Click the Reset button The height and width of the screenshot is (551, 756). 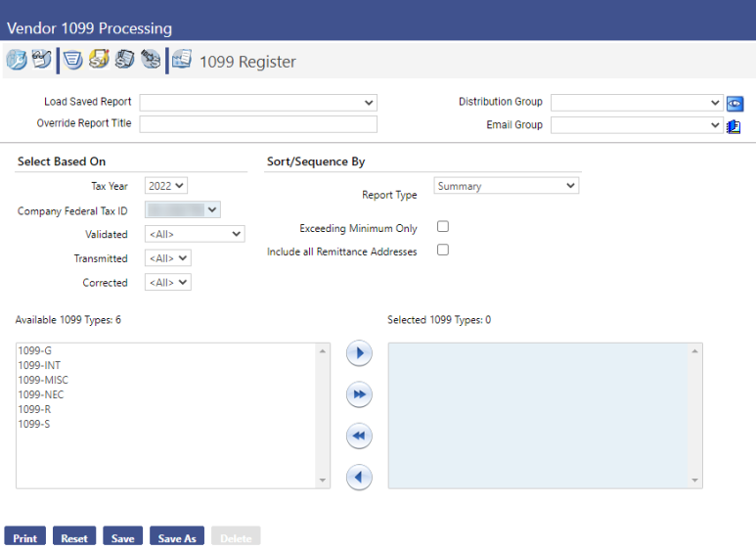[x=74, y=537]
